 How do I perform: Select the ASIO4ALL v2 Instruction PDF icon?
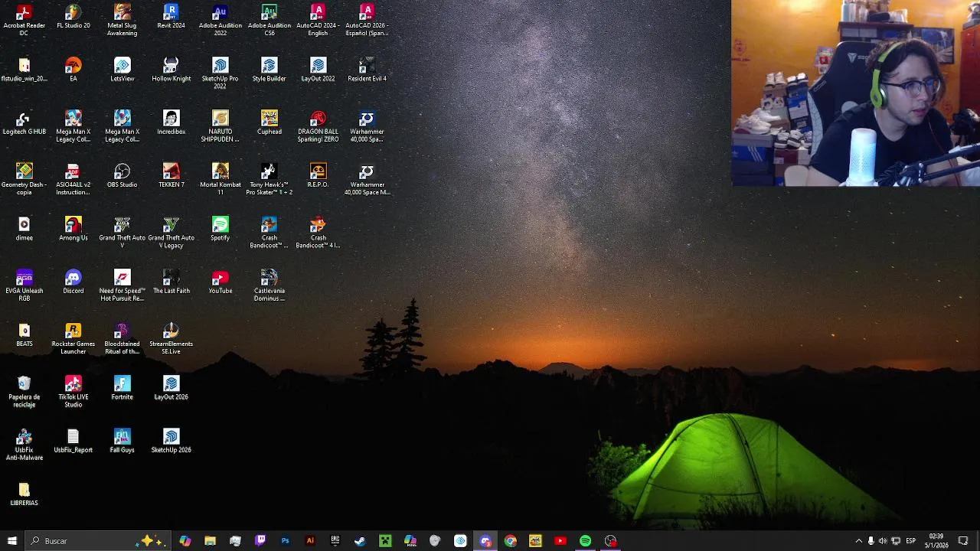[x=73, y=180]
